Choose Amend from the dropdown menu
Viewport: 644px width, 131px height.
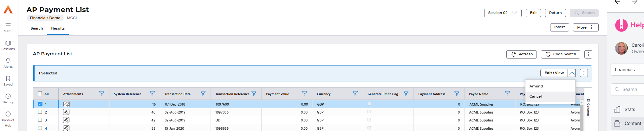click(x=550, y=86)
